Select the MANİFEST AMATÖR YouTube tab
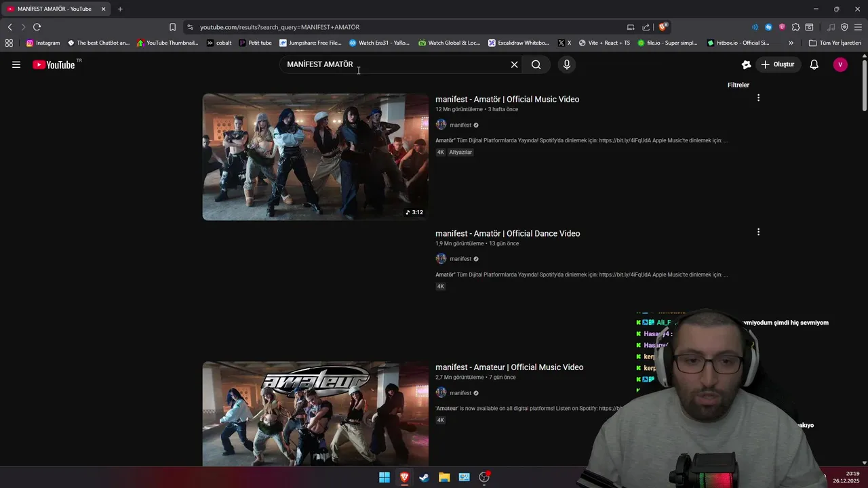The image size is (868, 488). coord(54,9)
